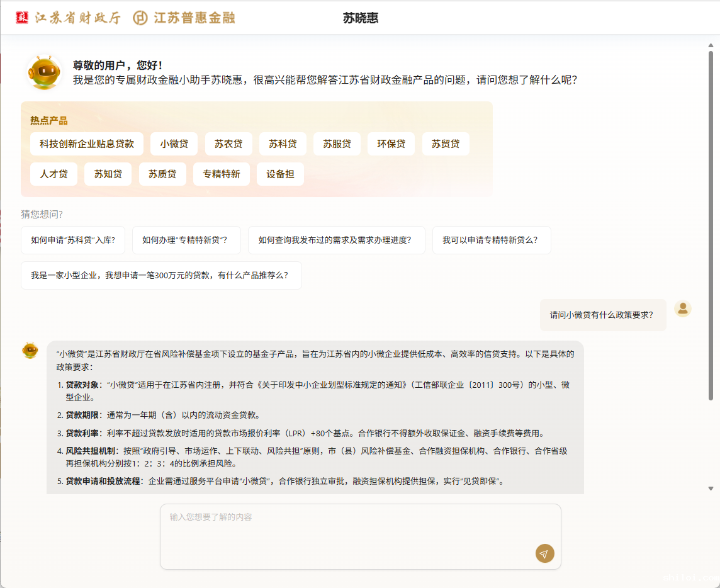The image size is (720, 588).
Task: Select the 人才贷 product
Action: point(53,174)
